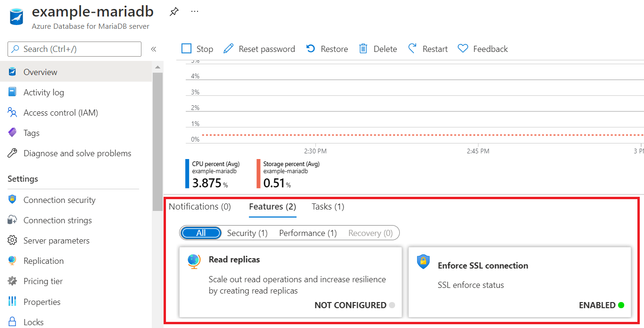
Task: Switch to the Features (2) tab
Action: [272, 206]
